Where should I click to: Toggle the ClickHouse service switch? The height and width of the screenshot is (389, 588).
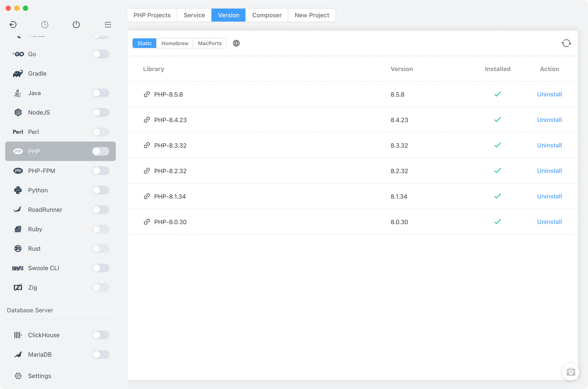coord(100,335)
